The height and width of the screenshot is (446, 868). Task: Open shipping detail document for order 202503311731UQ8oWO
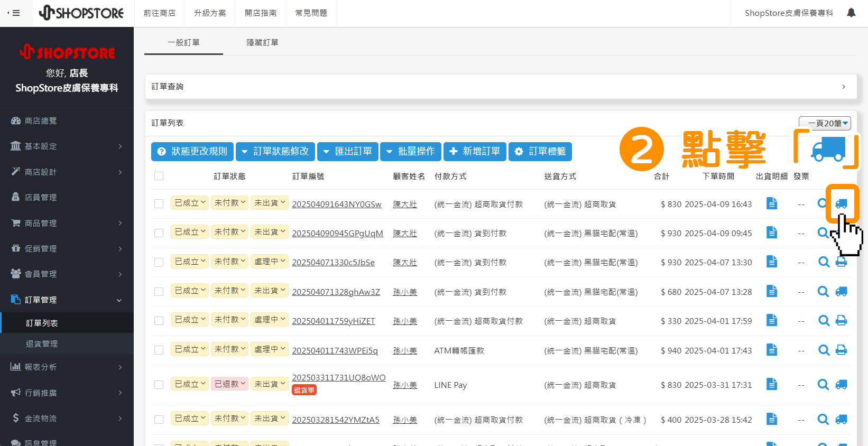[x=772, y=384]
